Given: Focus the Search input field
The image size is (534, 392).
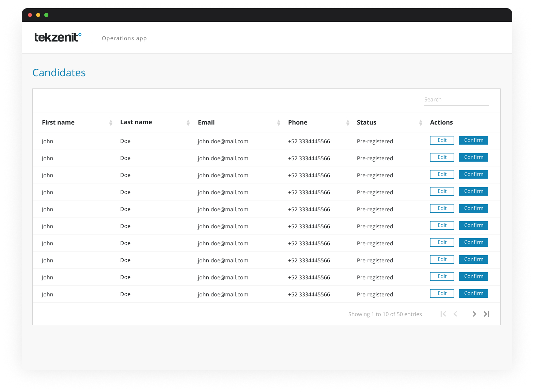Looking at the screenshot, I should (x=456, y=100).
